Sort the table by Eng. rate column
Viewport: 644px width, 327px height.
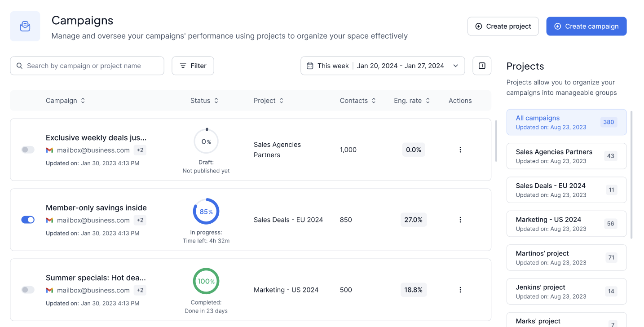(412, 101)
